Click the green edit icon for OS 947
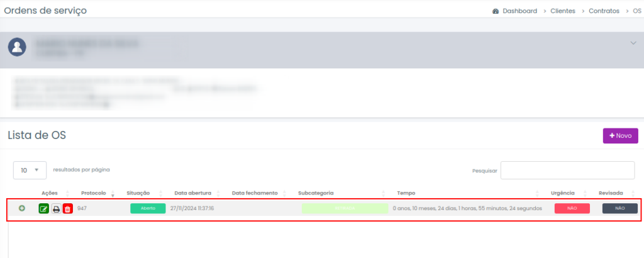This screenshot has width=644, height=258. [43, 209]
